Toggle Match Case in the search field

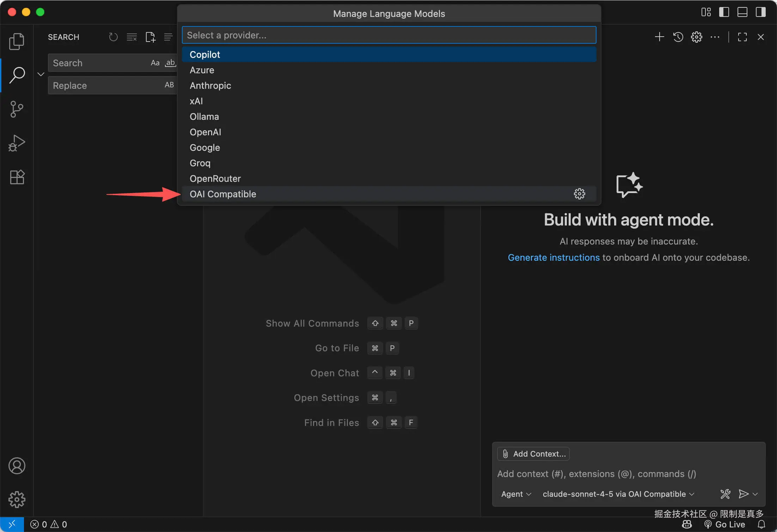[x=155, y=63]
